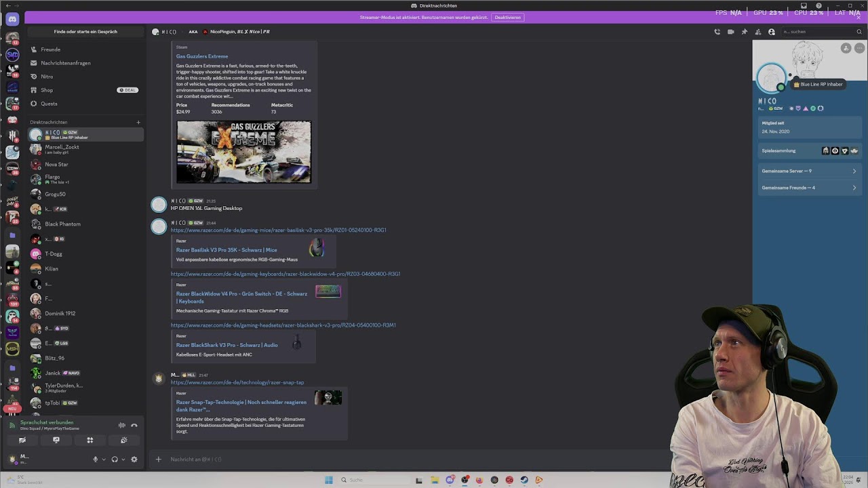View the Razer Basilisk mouse thumbnail
Screen dimensions: 868x488
point(317,249)
